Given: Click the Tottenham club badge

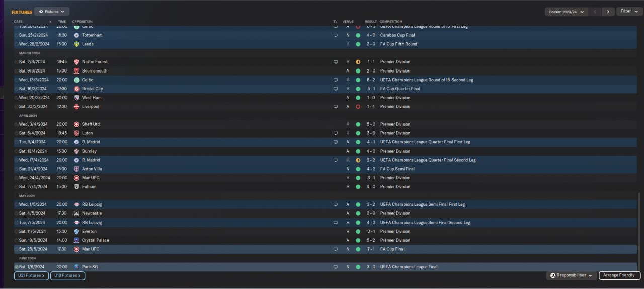Looking at the screenshot, I should (76, 35).
